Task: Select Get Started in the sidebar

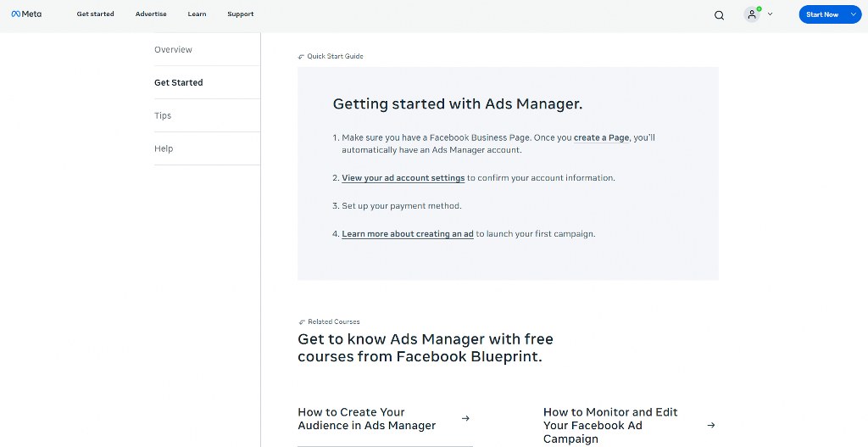Action: [x=207, y=82]
